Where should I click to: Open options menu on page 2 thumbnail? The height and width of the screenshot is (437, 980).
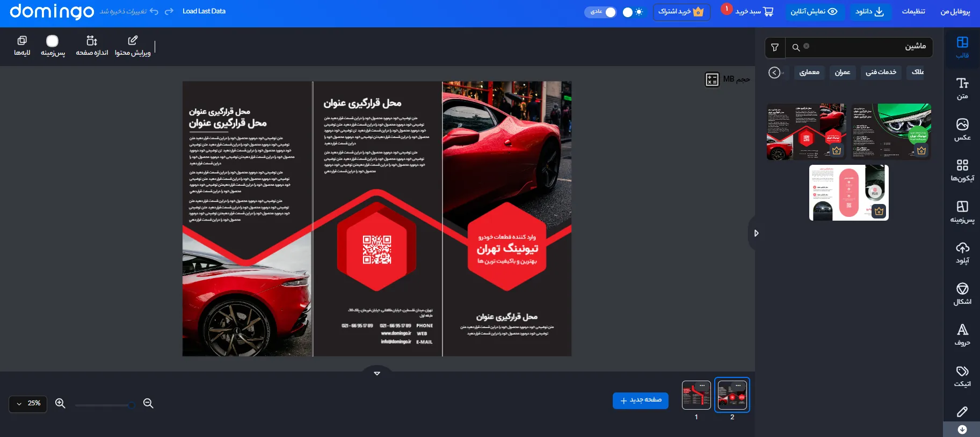(738, 386)
